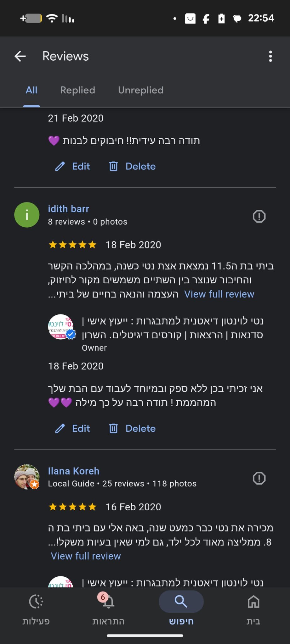Expand idith barr's review with View full review
Viewport: 290px width, 644px height.
(219, 294)
